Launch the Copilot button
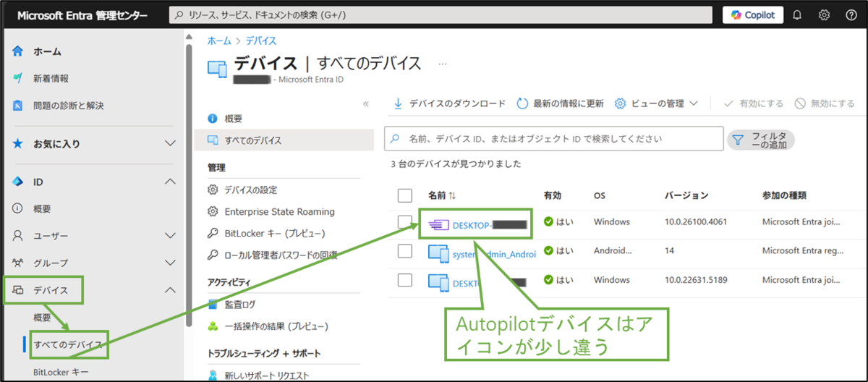Screen dimensions: 868x382 (753, 15)
